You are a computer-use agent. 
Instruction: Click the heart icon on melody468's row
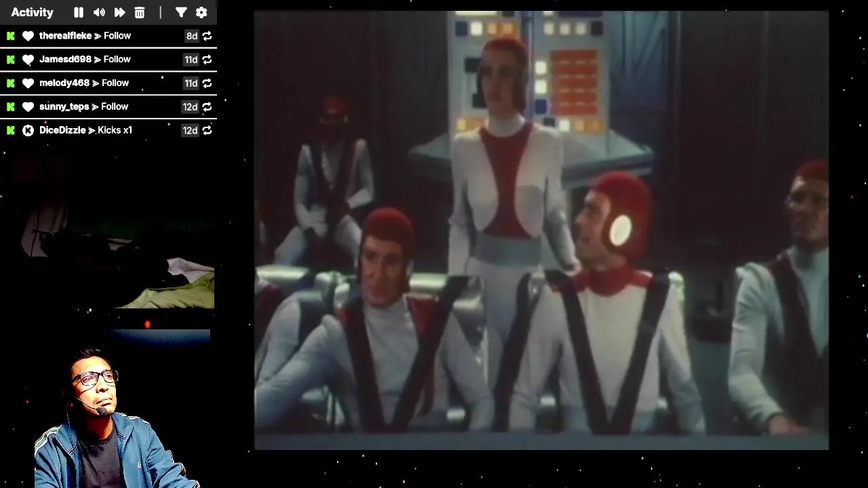pyautogui.click(x=28, y=83)
